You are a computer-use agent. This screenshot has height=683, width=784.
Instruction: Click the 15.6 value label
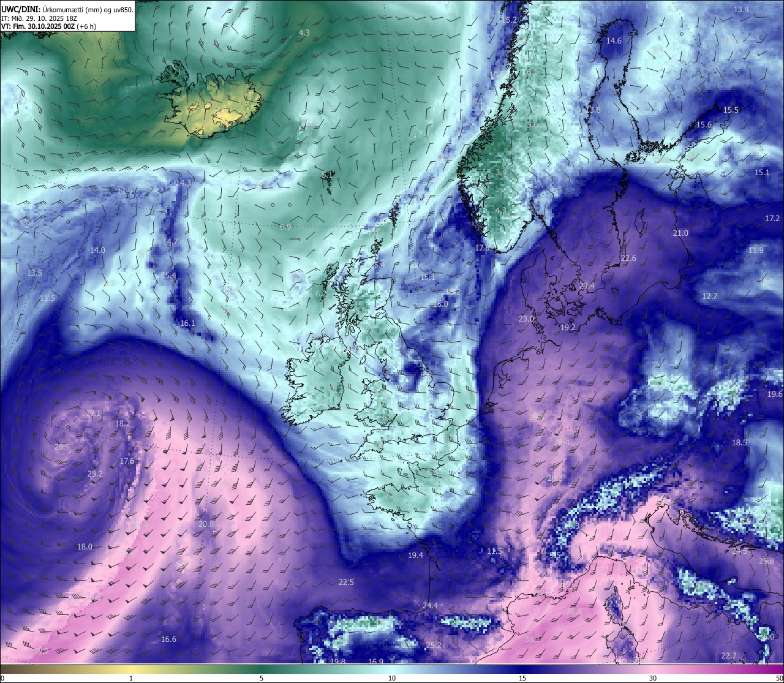click(704, 125)
